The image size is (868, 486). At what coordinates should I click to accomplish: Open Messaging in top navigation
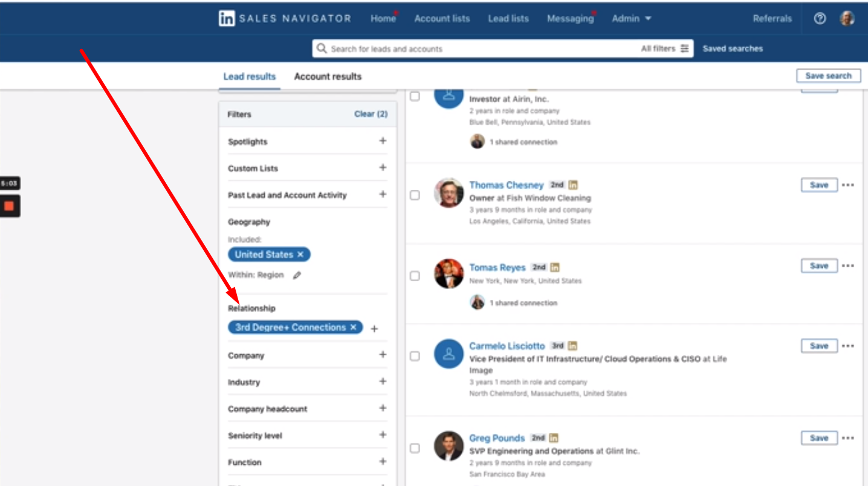tap(570, 19)
